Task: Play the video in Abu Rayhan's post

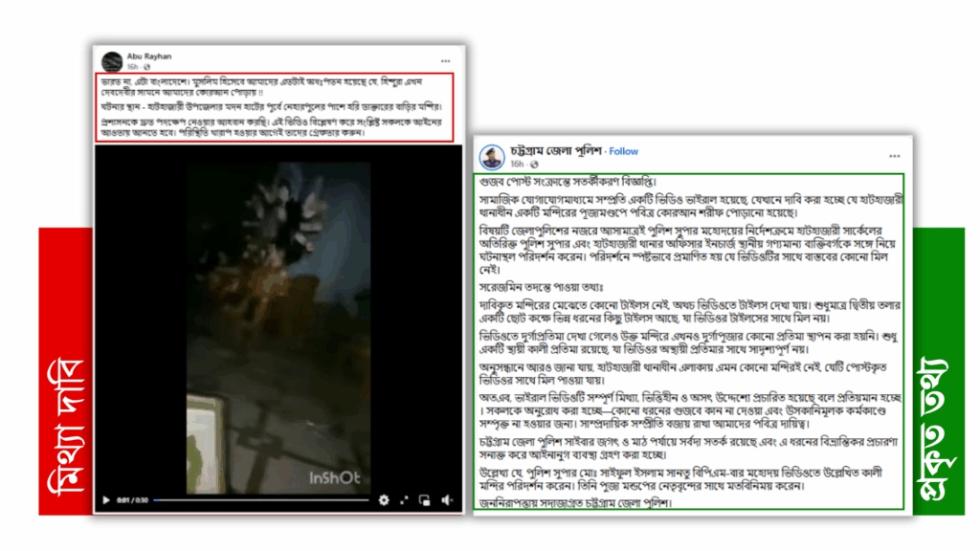Action: (106, 499)
